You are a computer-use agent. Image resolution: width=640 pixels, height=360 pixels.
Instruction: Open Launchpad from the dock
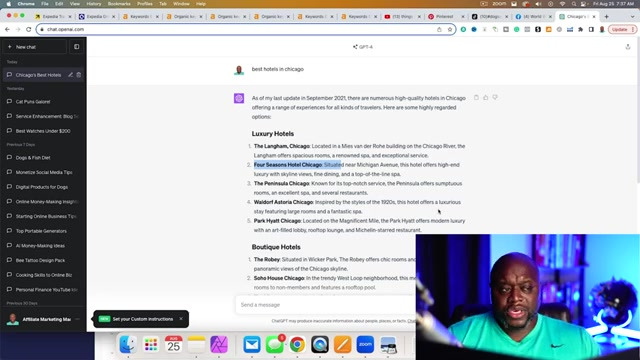(x=151, y=344)
